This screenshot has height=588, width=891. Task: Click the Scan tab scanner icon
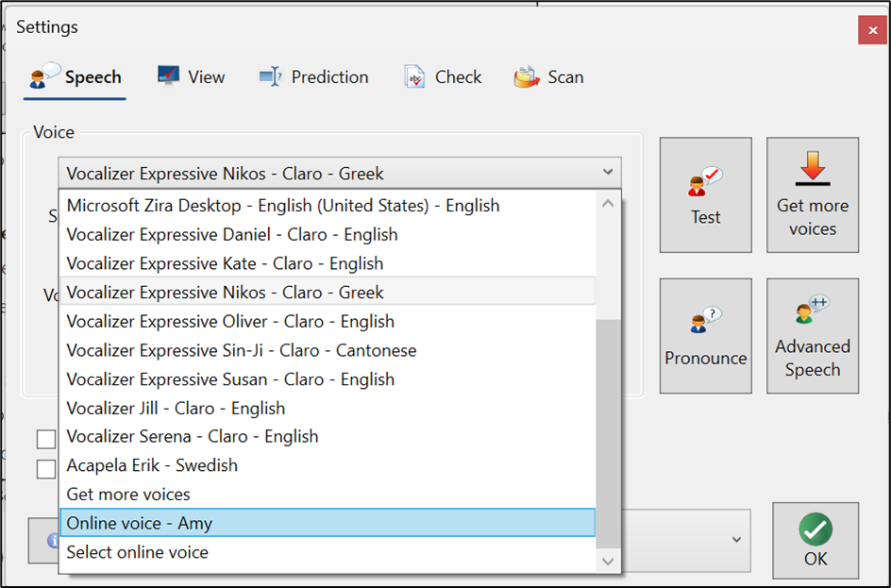tap(526, 76)
